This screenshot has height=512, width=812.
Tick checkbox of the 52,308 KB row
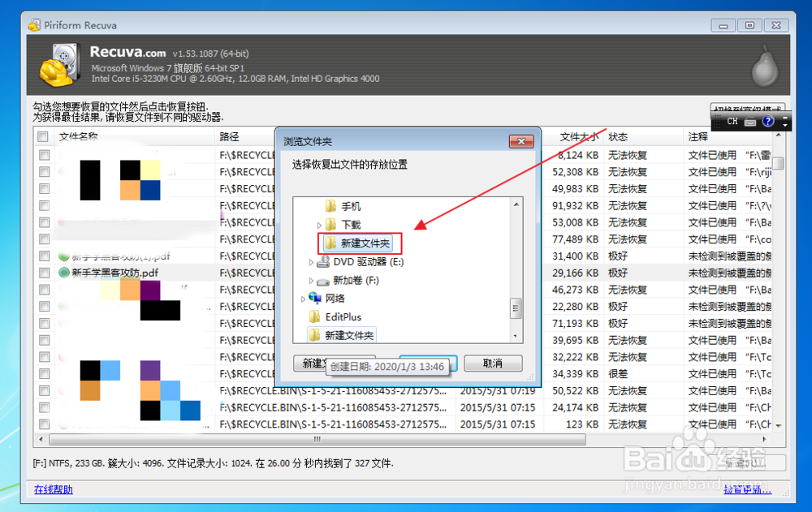click(x=44, y=172)
